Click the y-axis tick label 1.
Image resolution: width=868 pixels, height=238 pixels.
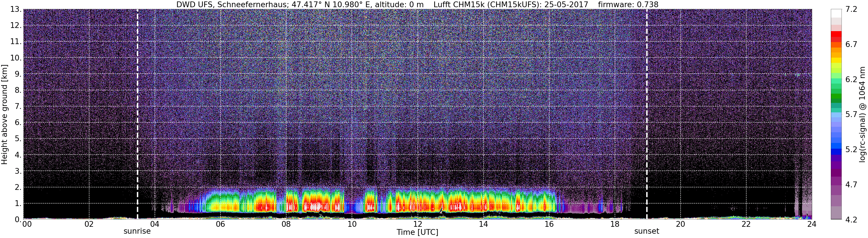tap(18, 204)
